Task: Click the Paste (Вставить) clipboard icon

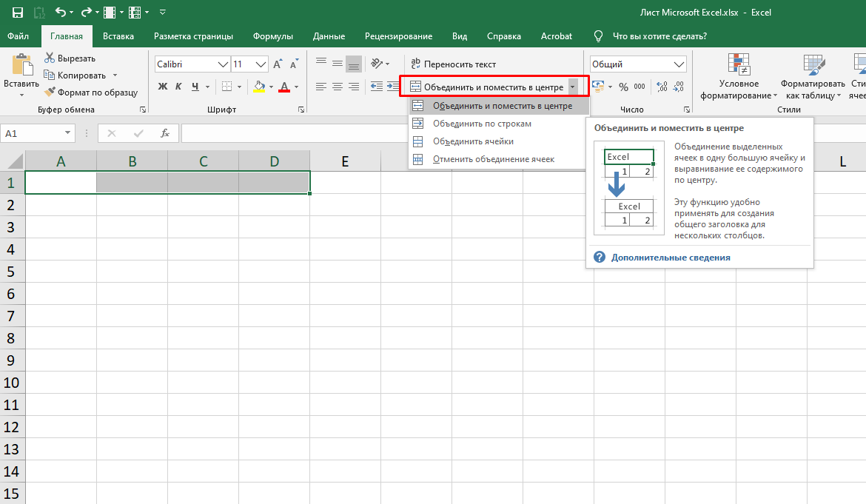Action: (21, 64)
